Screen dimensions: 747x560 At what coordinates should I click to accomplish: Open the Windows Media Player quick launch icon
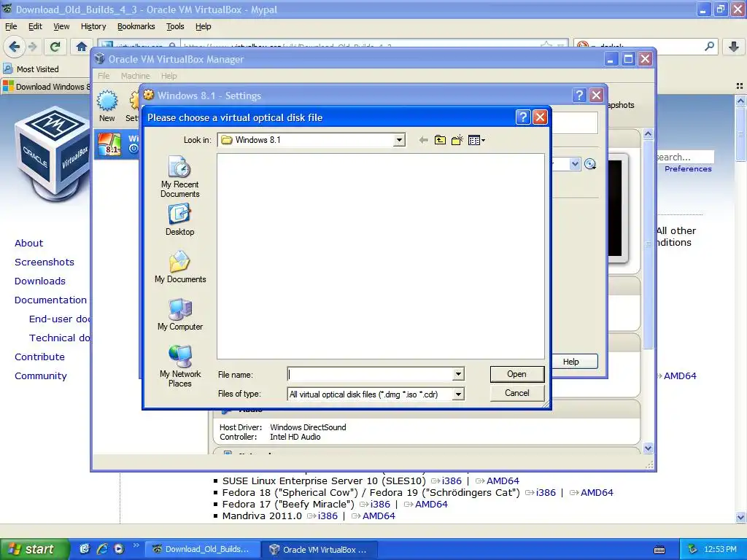(119, 549)
